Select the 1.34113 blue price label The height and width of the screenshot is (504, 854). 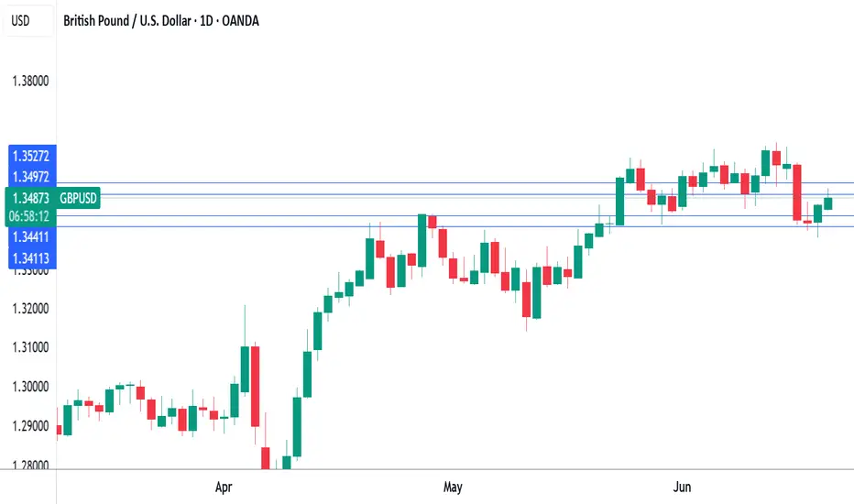32,258
